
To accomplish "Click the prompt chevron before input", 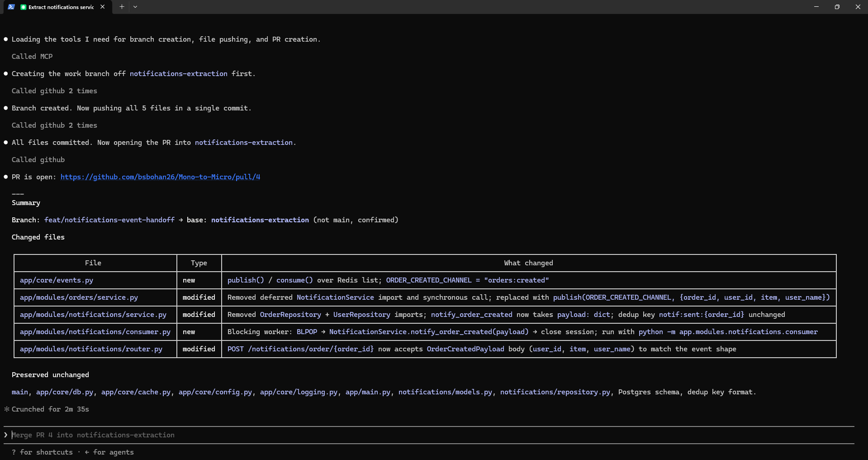I will 6,435.
